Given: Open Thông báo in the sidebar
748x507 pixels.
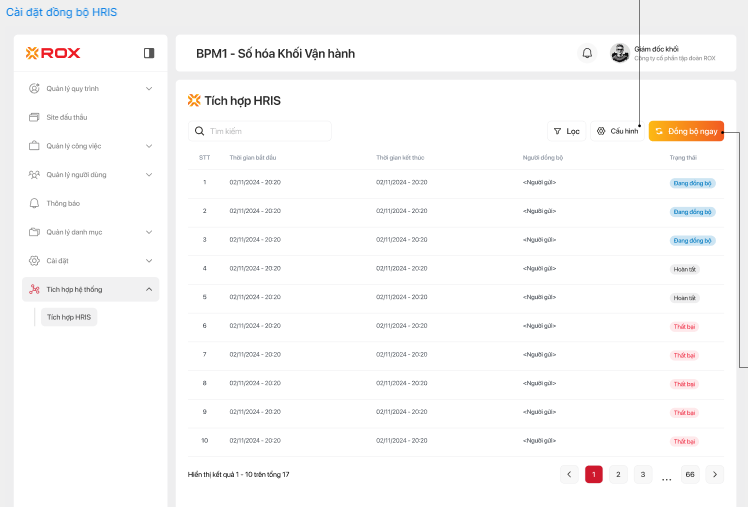Looking at the screenshot, I should pos(62,203).
